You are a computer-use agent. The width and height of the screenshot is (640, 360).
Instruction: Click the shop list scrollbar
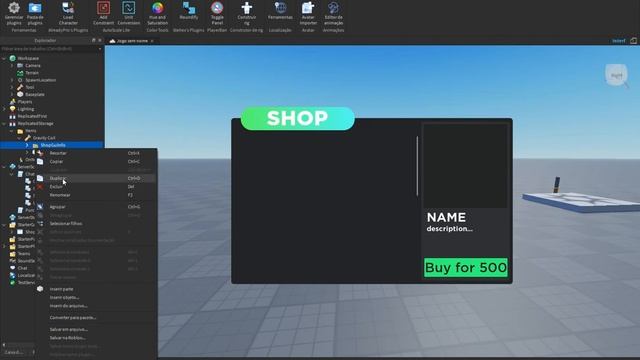tap(417, 166)
